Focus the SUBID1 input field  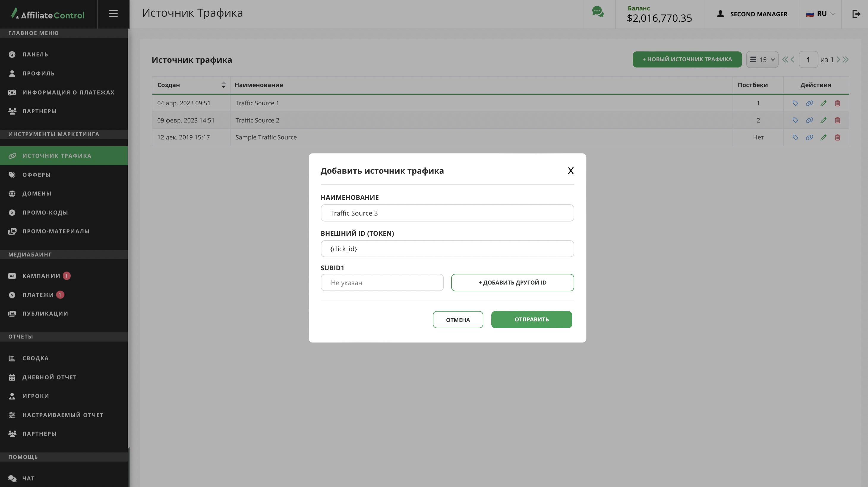(382, 283)
